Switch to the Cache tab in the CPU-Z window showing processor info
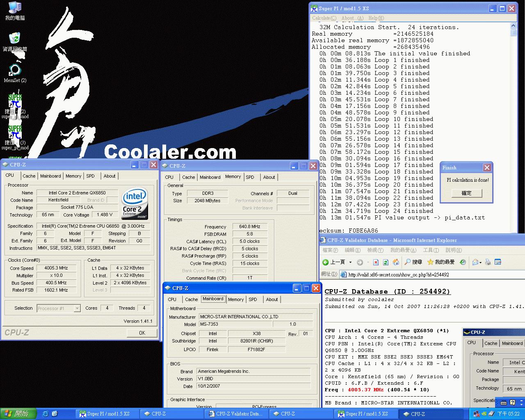 [29, 176]
